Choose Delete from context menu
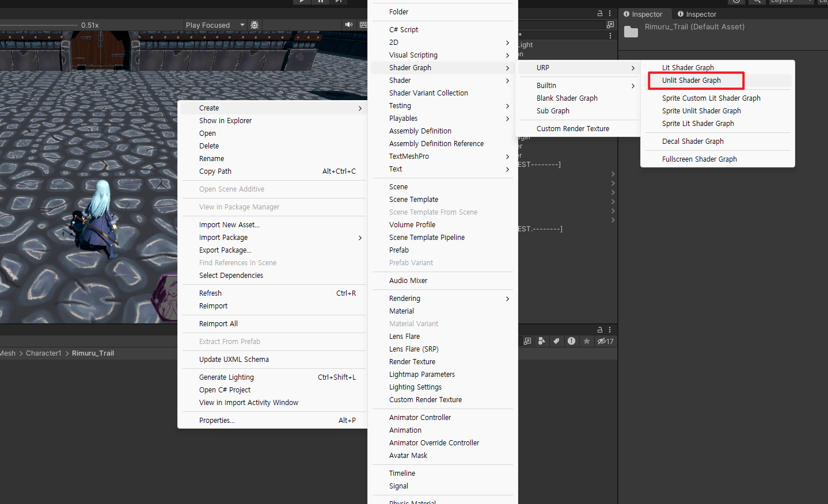The width and height of the screenshot is (828, 504). click(x=274, y=146)
